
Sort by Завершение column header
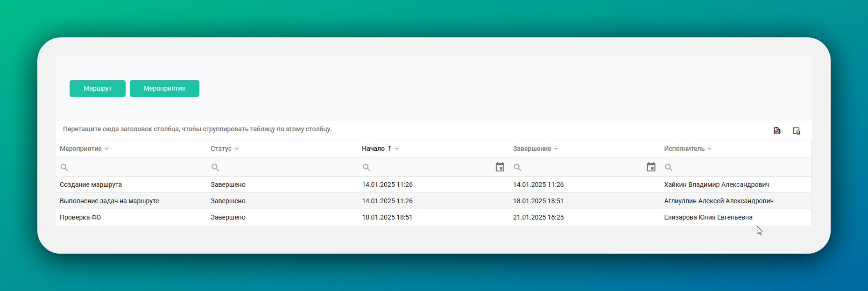point(532,149)
